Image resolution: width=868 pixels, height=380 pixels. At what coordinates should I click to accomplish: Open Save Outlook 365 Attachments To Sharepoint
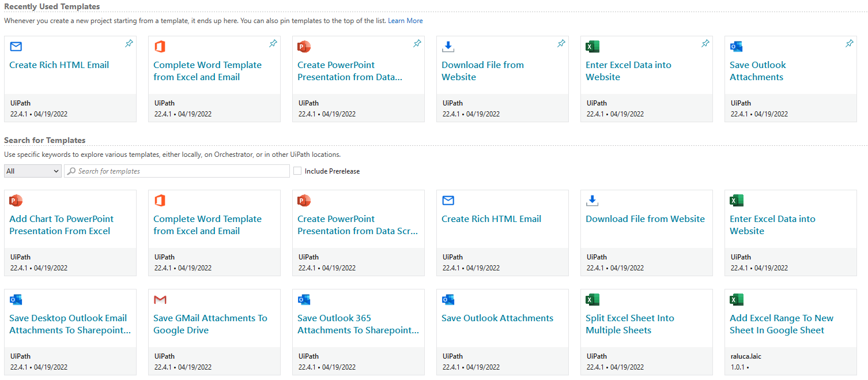pos(358,324)
